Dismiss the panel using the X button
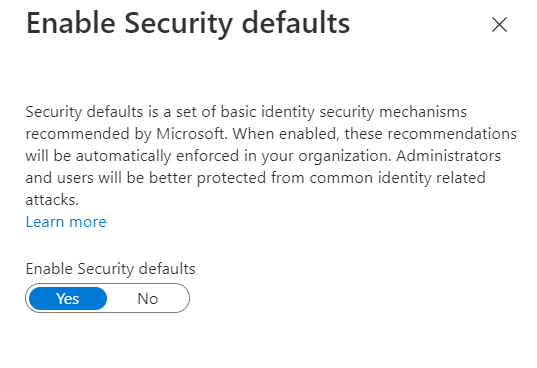The height and width of the screenshot is (368, 537). 499,25
